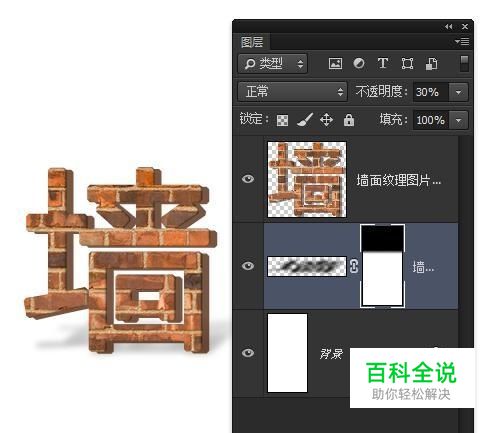Hide the 墙面纹理图片 layer

(x=248, y=179)
